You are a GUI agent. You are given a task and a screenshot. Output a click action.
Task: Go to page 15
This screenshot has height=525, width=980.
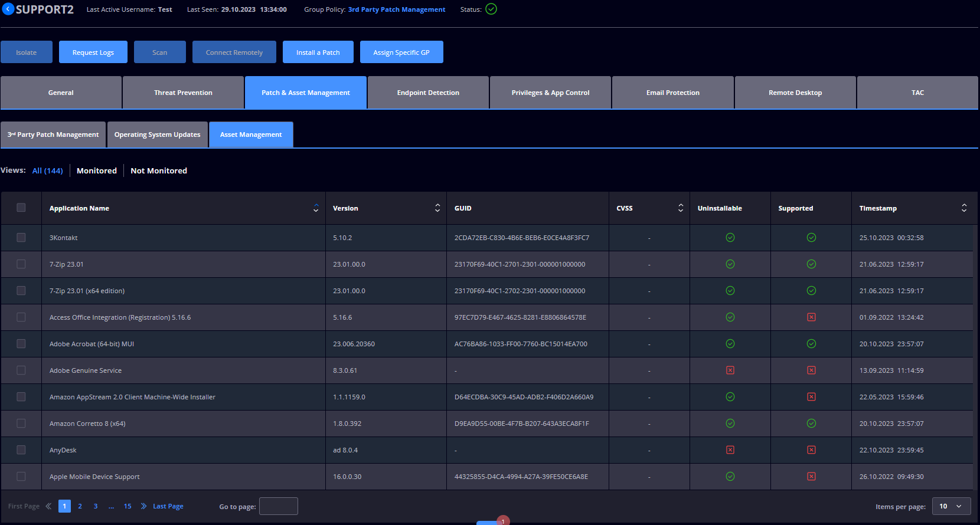[128, 506]
